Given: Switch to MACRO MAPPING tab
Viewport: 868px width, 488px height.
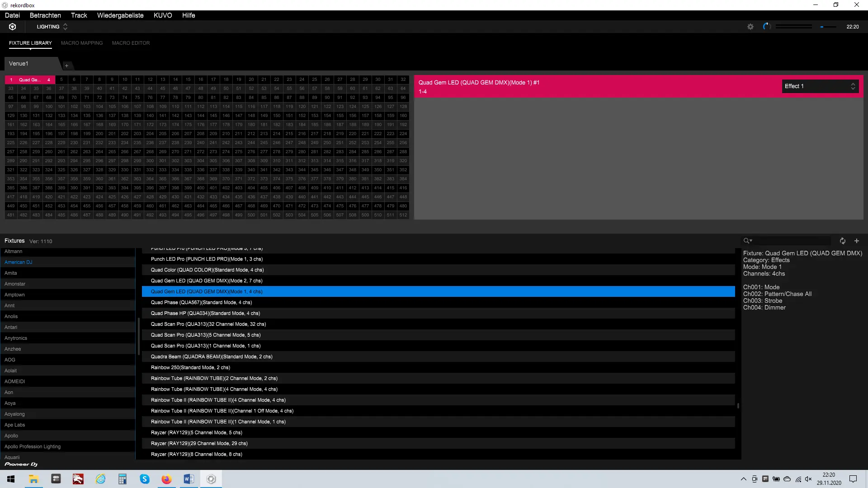Looking at the screenshot, I should (x=82, y=43).
